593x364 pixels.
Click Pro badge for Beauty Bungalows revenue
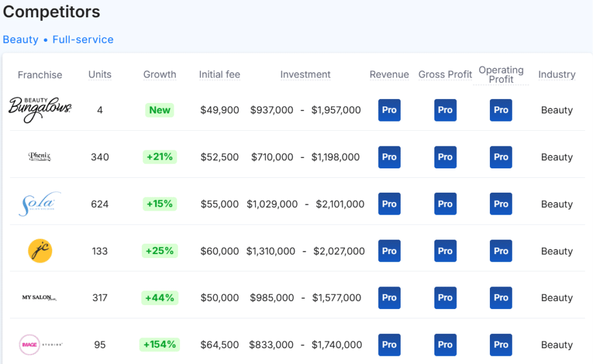click(x=389, y=110)
